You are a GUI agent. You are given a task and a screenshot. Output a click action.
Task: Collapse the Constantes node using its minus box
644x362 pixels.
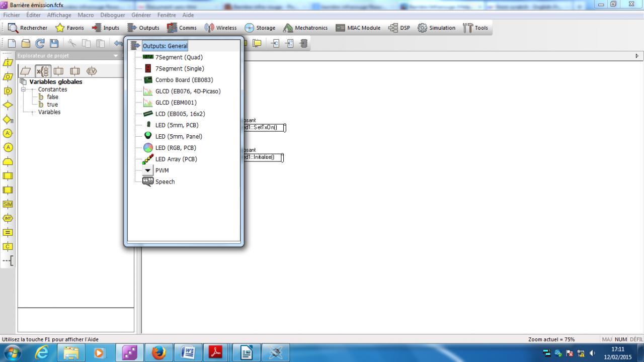[23, 89]
